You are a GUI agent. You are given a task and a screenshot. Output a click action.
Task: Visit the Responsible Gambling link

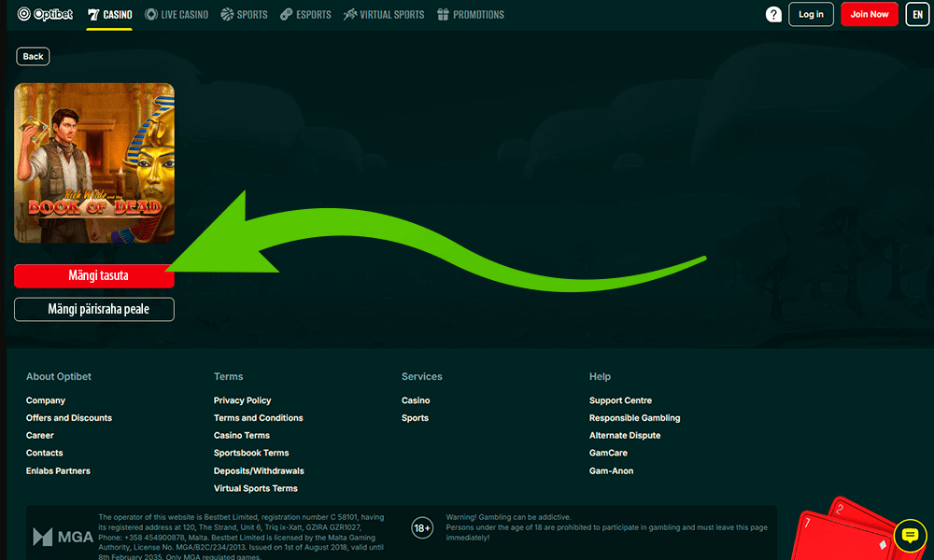(x=634, y=418)
